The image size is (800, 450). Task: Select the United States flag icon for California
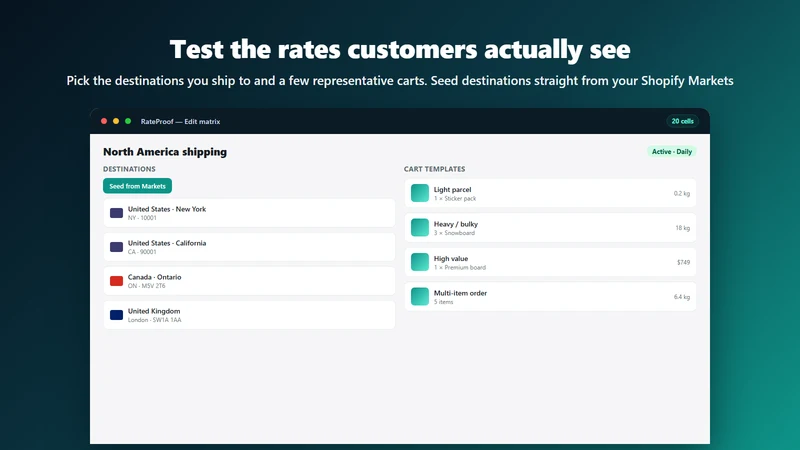(116, 247)
